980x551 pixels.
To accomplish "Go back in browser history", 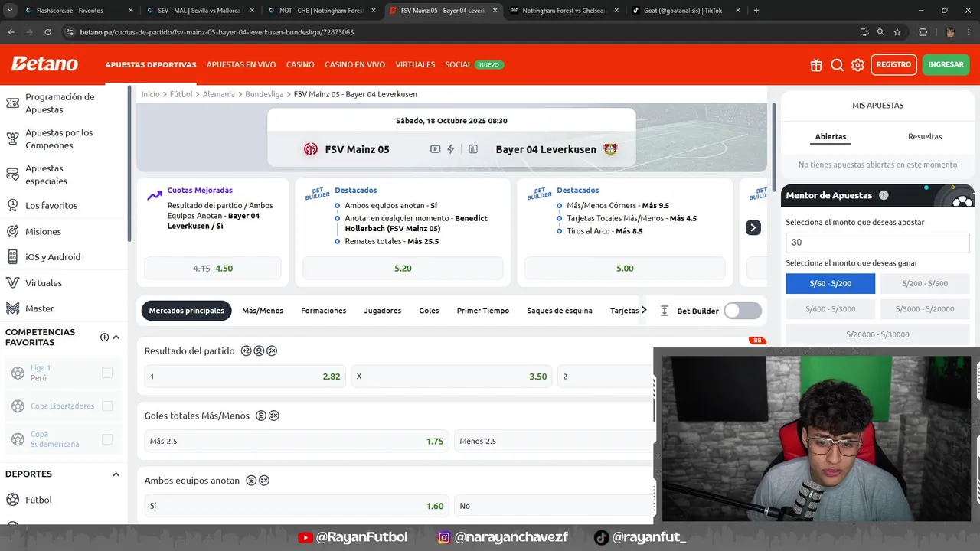I will point(11,32).
